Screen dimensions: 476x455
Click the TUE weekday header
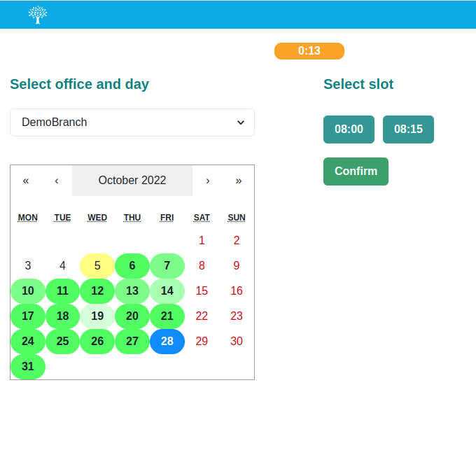(x=62, y=218)
